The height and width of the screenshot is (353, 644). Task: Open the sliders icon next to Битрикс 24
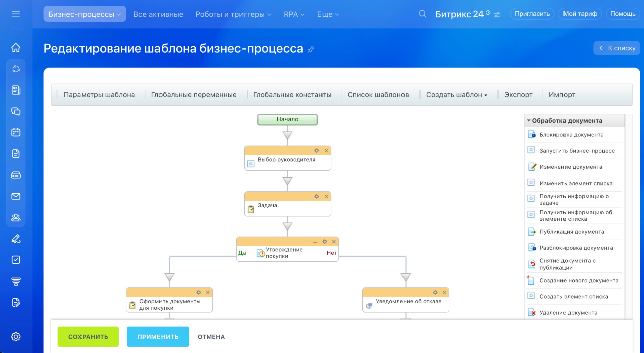tap(497, 15)
